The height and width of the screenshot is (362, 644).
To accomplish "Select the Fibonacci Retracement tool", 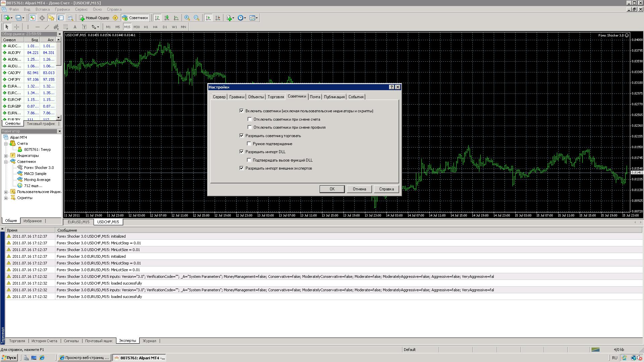I will click(x=65, y=27).
